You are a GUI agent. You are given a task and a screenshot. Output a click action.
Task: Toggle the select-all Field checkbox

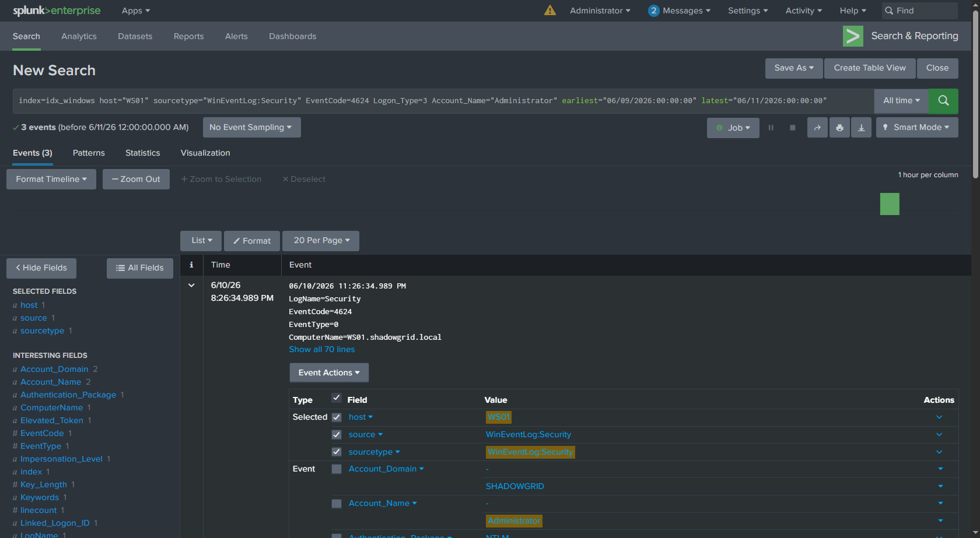pyautogui.click(x=337, y=398)
